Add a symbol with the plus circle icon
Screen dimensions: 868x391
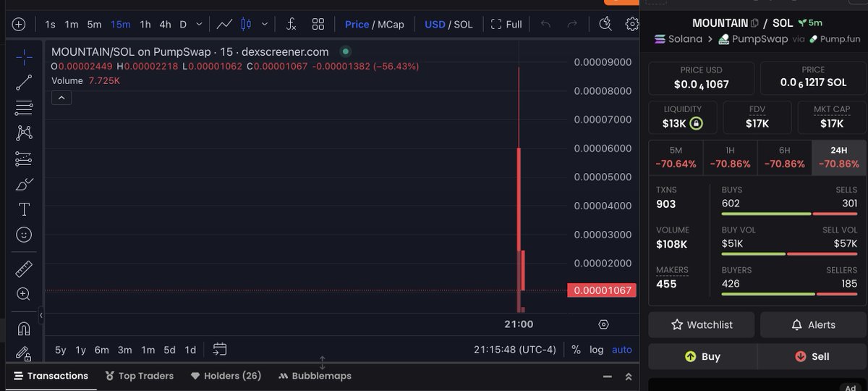click(x=19, y=24)
